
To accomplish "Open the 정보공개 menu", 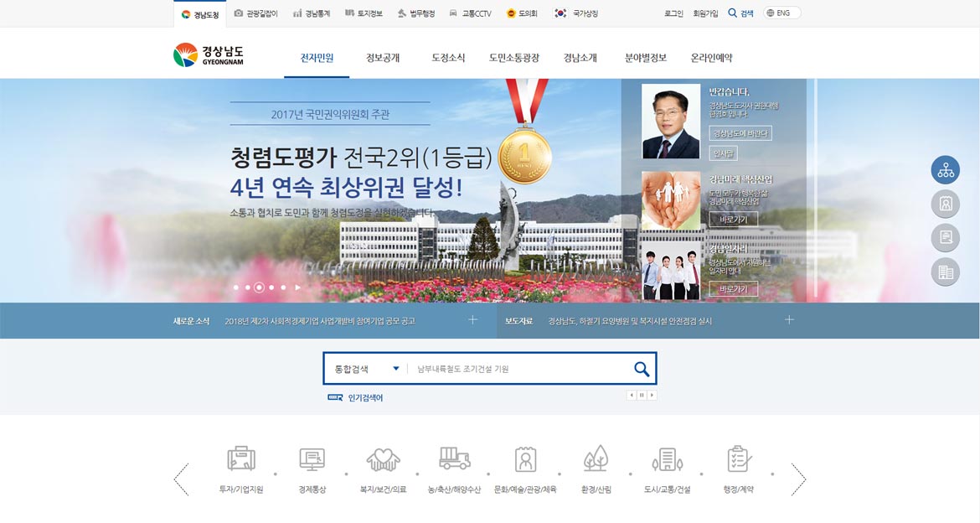I will tap(383, 58).
